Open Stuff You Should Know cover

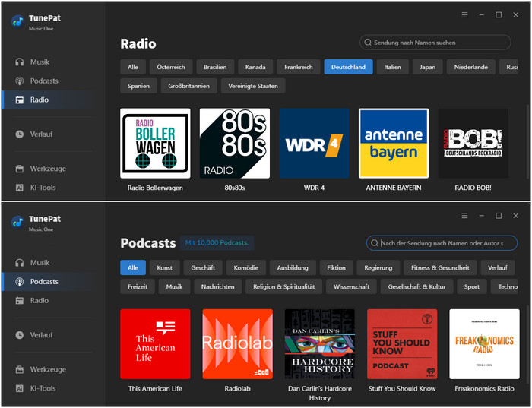coord(402,344)
